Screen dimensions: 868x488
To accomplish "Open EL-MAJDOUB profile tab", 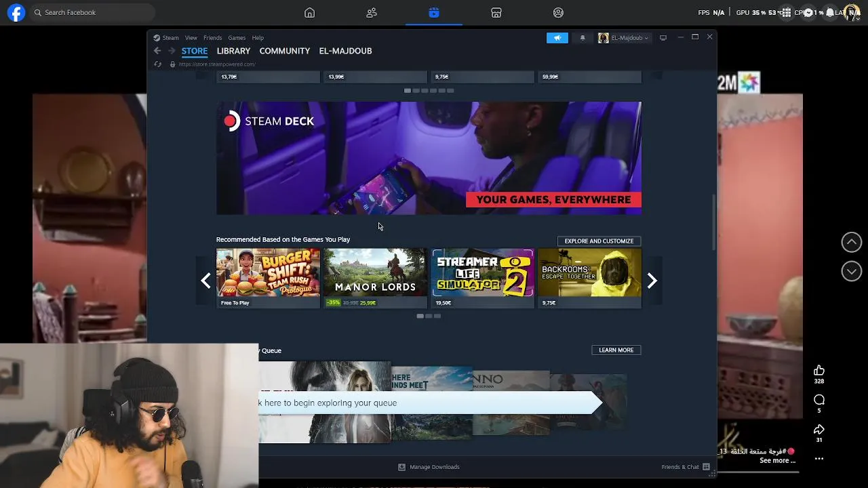I will tap(345, 51).
